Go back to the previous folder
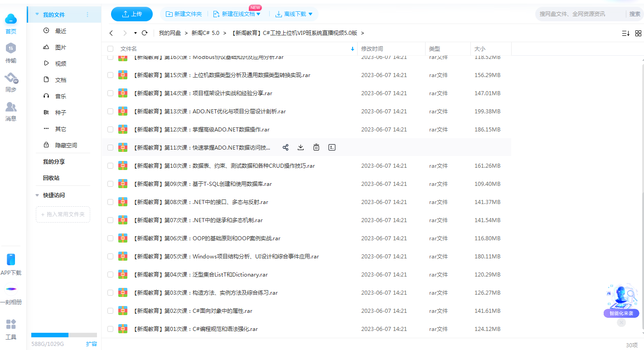This screenshot has height=350, width=644. [111, 33]
